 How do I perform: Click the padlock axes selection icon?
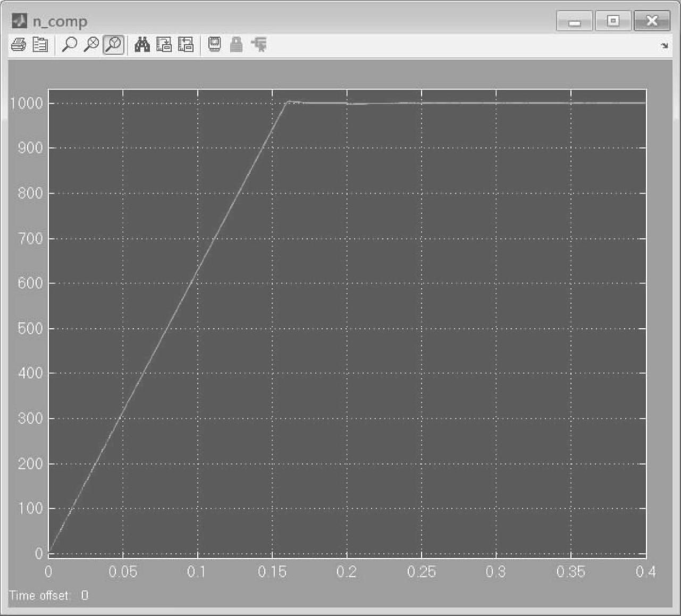[x=236, y=45]
